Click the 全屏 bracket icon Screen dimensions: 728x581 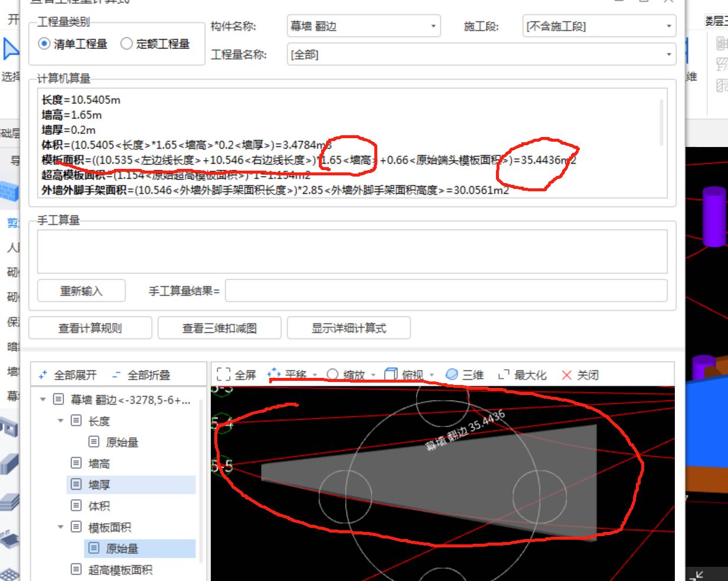pos(223,375)
